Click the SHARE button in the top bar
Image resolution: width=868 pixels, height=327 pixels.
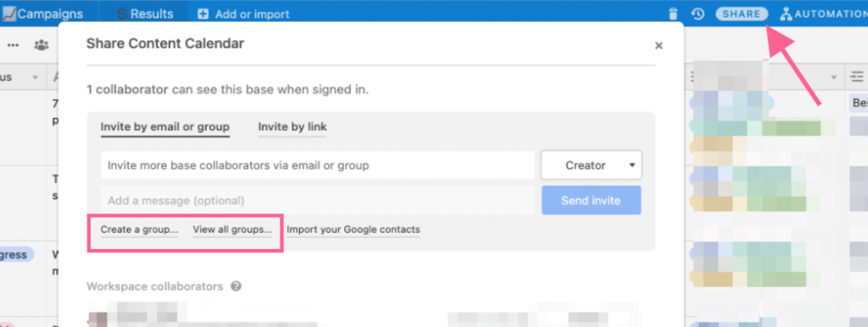741,14
